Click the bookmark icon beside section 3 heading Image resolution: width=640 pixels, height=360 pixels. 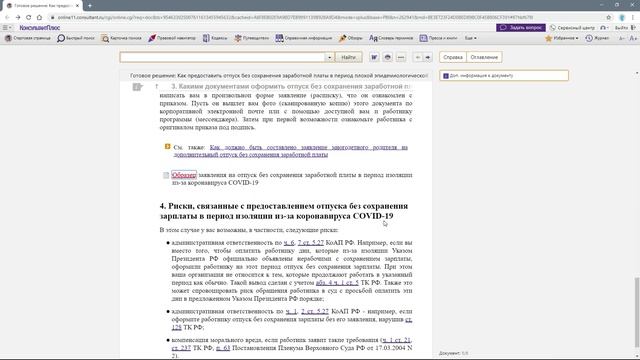[x=138, y=87]
